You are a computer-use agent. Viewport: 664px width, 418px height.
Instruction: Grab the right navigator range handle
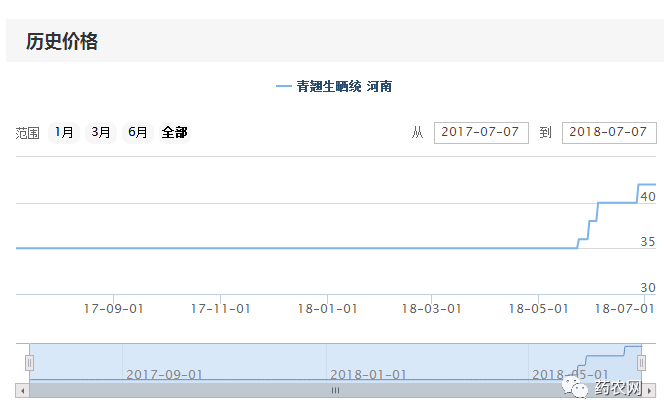pos(642,363)
